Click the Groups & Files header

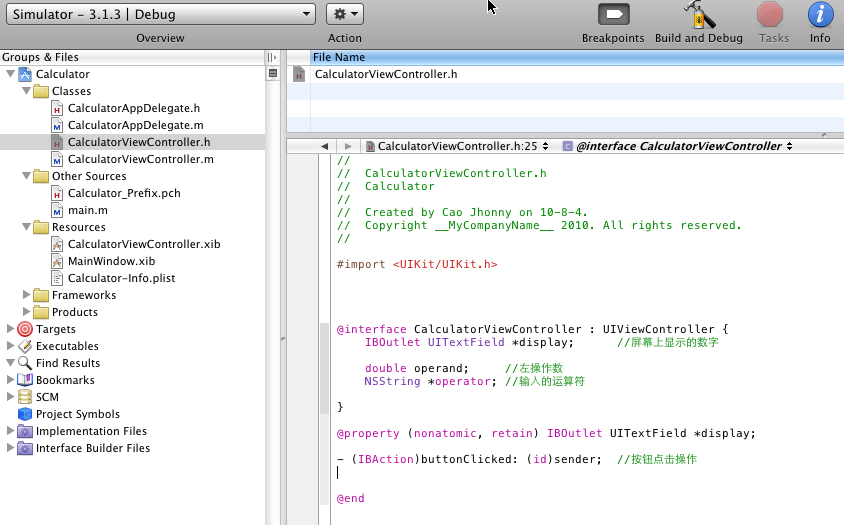click(132, 57)
